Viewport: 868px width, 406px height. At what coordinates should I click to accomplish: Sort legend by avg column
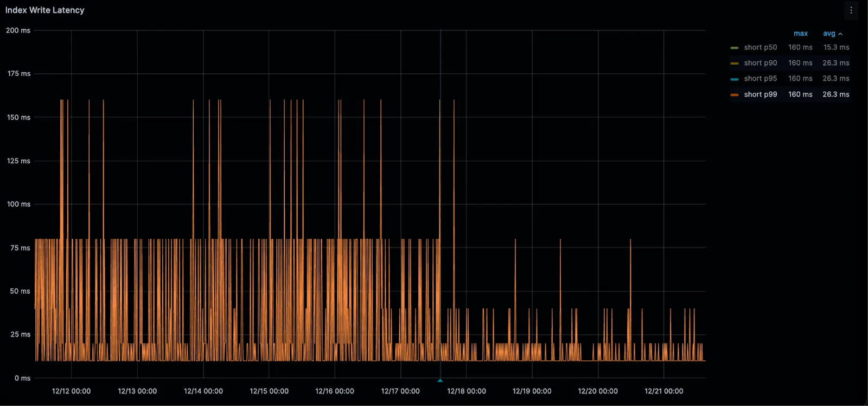click(832, 34)
